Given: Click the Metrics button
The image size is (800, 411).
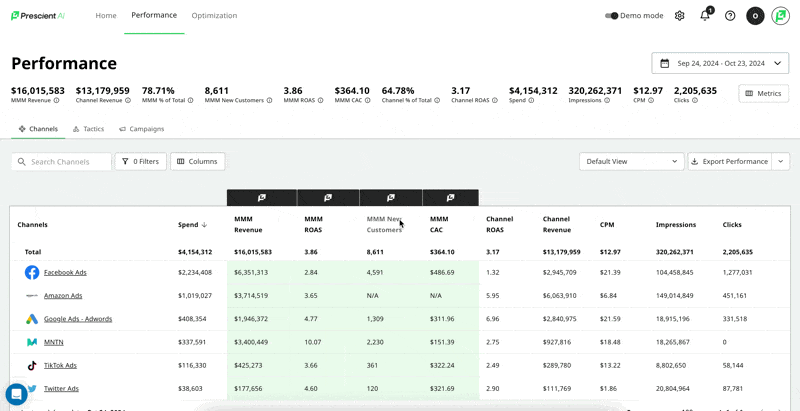Looking at the screenshot, I should [x=763, y=93].
